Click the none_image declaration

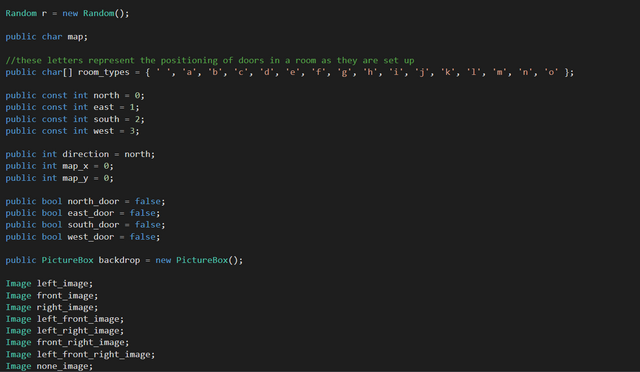49,366
